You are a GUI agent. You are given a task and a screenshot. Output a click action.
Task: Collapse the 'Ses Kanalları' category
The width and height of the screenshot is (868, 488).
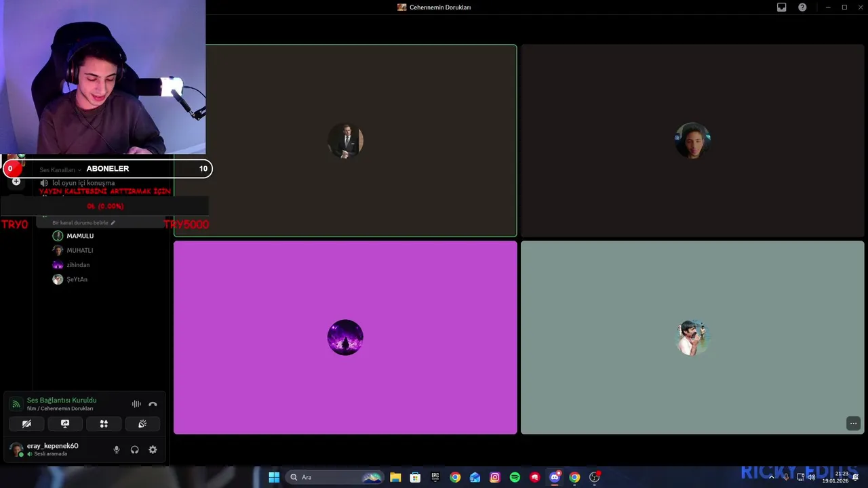point(60,170)
